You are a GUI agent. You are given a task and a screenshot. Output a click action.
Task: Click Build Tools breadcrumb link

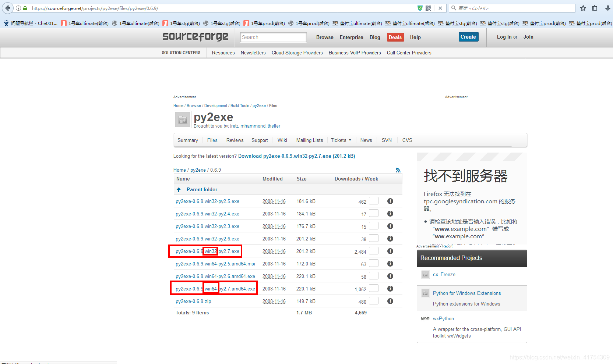[240, 106]
